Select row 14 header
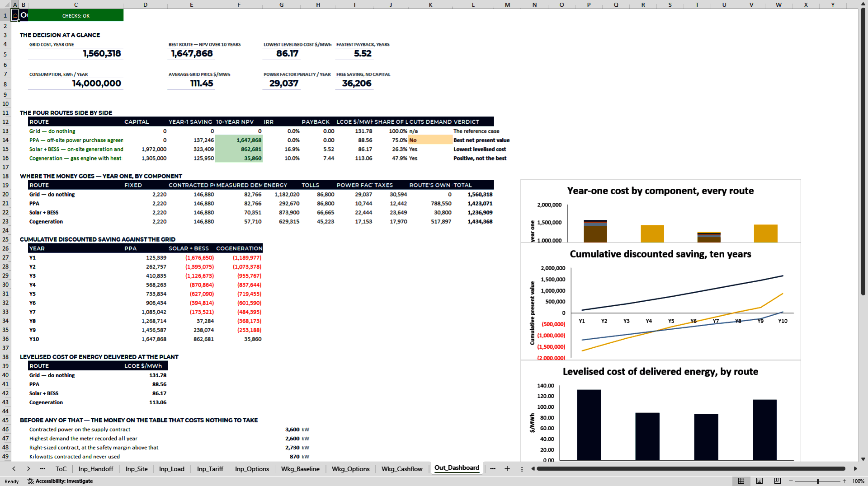 5,140
